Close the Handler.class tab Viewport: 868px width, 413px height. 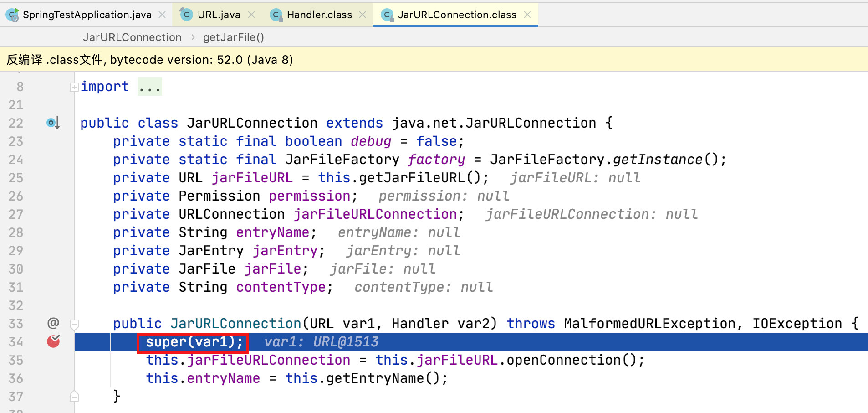pyautogui.click(x=363, y=15)
